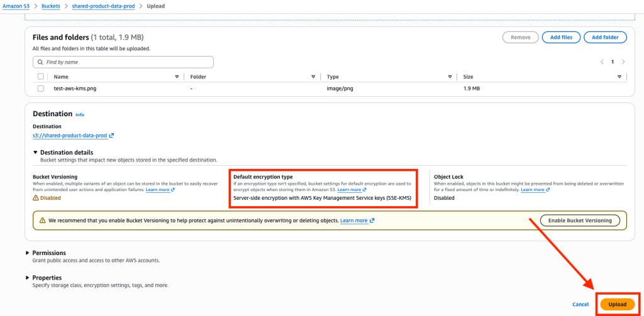Click the Type column header

(x=333, y=77)
